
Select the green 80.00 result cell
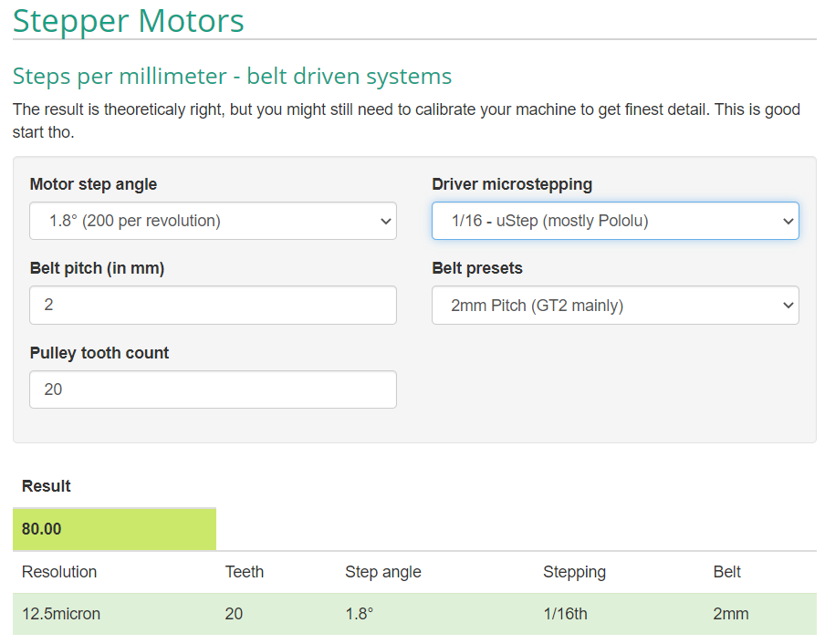[x=114, y=529]
